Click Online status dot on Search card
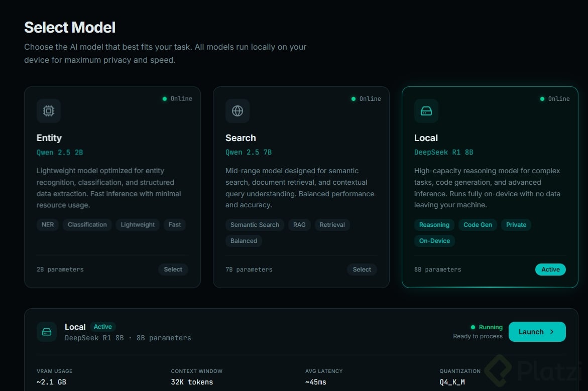Screen dimensions: 588x391 pos(354,99)
